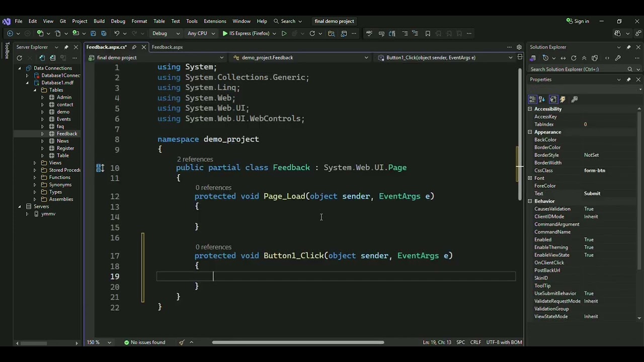Click the Find in Files toolbar icon
The image size is (644, 362).
[x=331, y=34]
